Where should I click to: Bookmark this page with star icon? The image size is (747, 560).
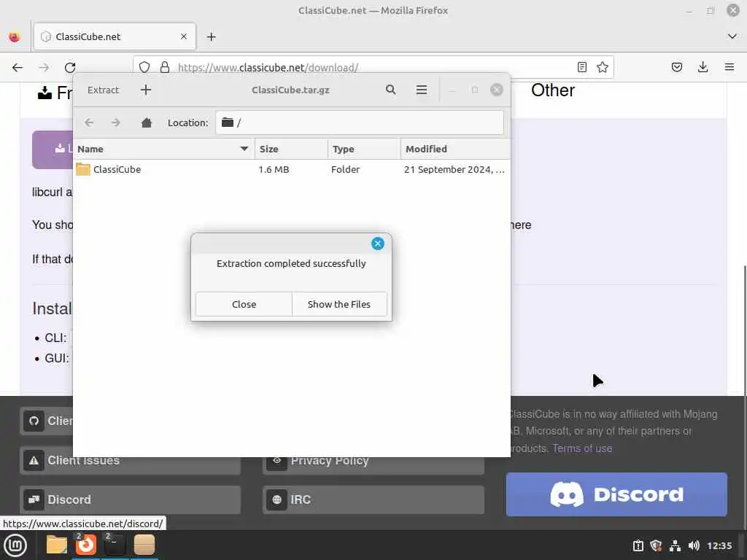click(x=602, y=67)
